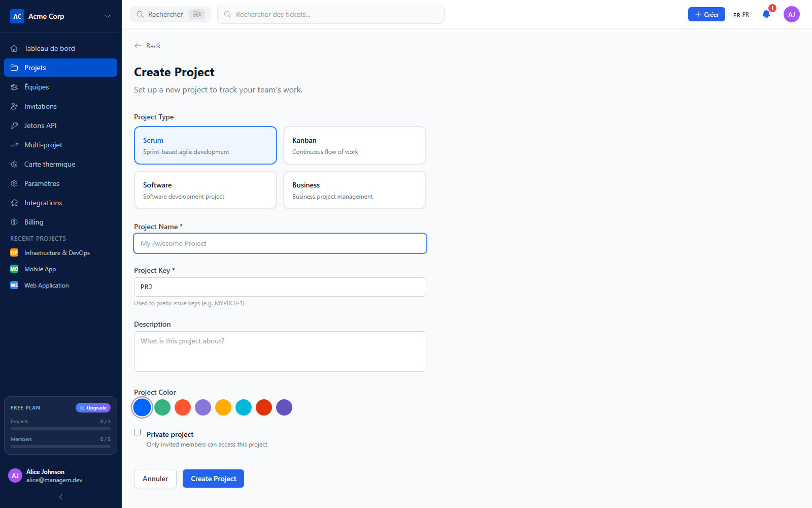This screenshot has height=508, width=812.
Task: Collapse the sidebar with the chevron
Action: coord(61,497)
